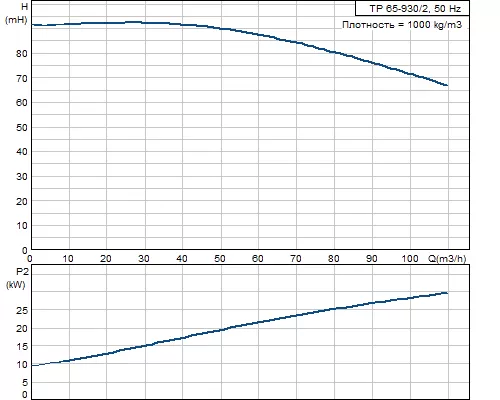Click the right end of power curve

tap(447, 293)
